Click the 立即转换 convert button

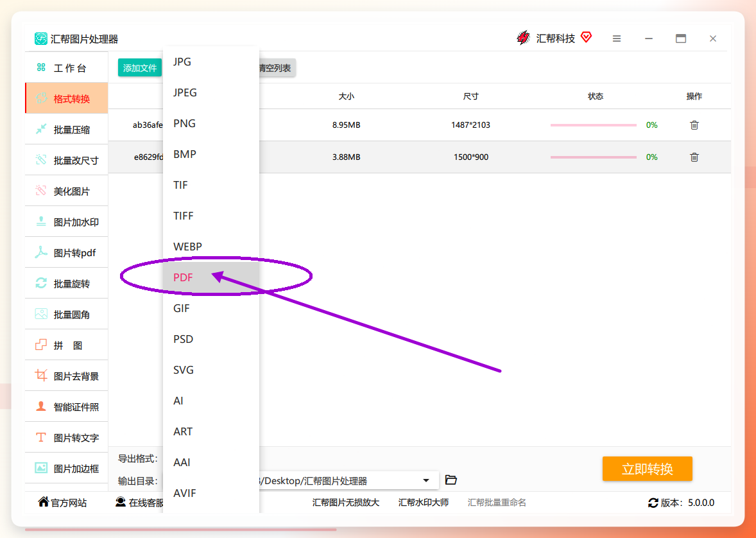(x=647, y=469)
